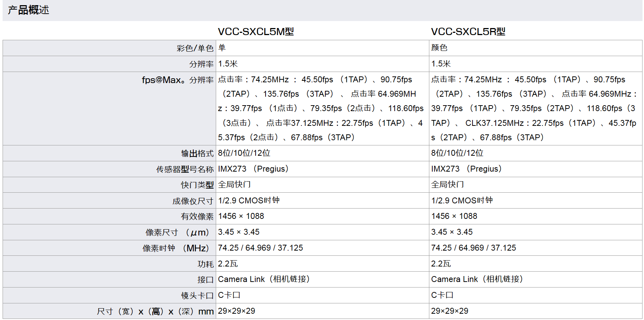This screenshot has width=644, height=320.
Task: Select the 输出格式 row label
Action: (x=197, y=154)
